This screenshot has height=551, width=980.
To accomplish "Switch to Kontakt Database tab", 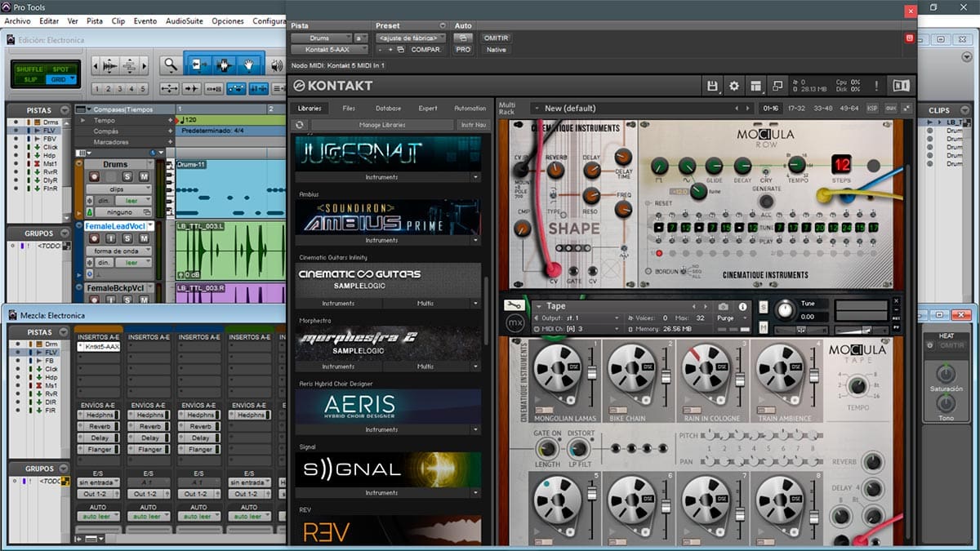I will (x=388, y=108).
